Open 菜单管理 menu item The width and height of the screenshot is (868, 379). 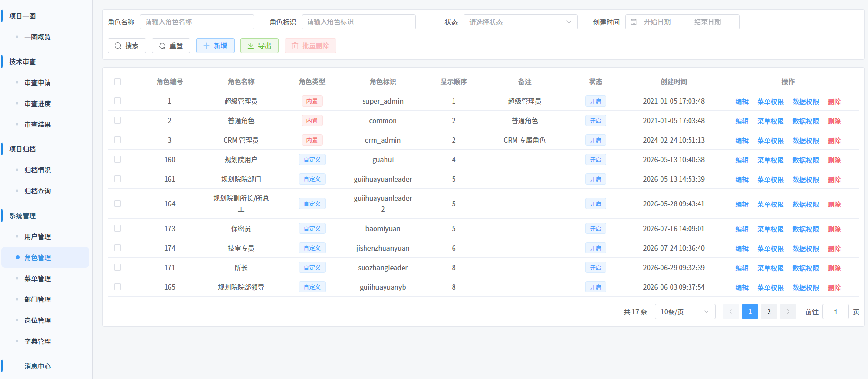[38, 279]
